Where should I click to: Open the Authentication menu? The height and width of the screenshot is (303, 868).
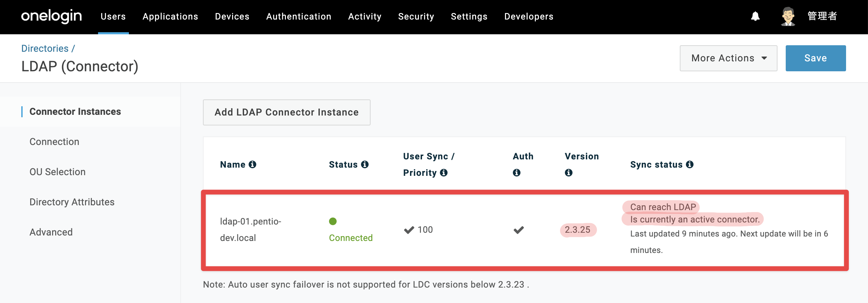[299, 16]
